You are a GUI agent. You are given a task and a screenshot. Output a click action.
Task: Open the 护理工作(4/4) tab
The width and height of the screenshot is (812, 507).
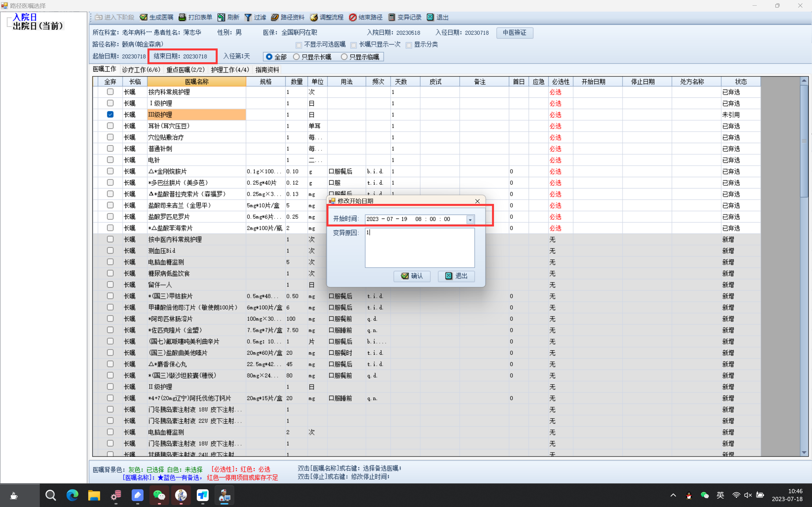(x=230, y=70)
